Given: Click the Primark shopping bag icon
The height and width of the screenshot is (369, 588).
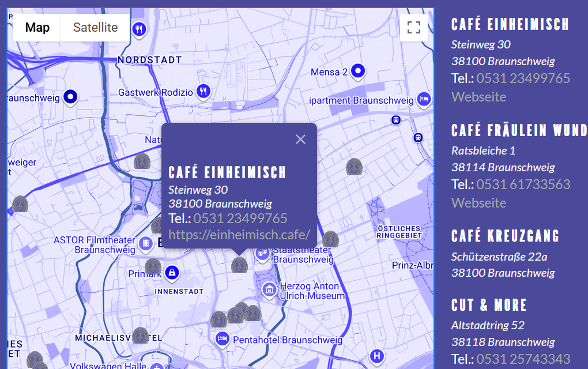Looking at the screenshot, I should click(172, 272).
